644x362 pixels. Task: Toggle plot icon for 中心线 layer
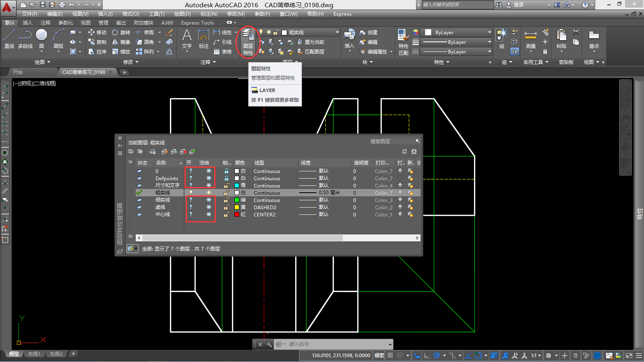coord(400,214)
